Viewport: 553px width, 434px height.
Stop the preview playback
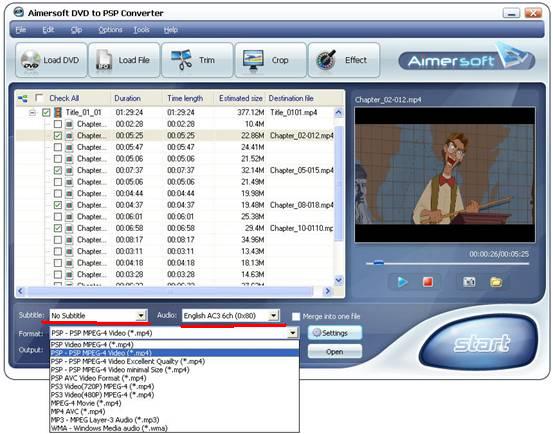428,282
